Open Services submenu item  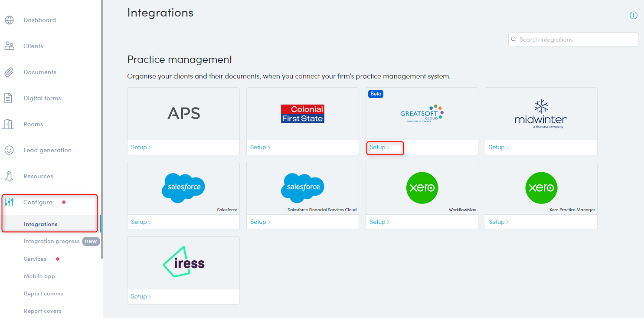35,259
